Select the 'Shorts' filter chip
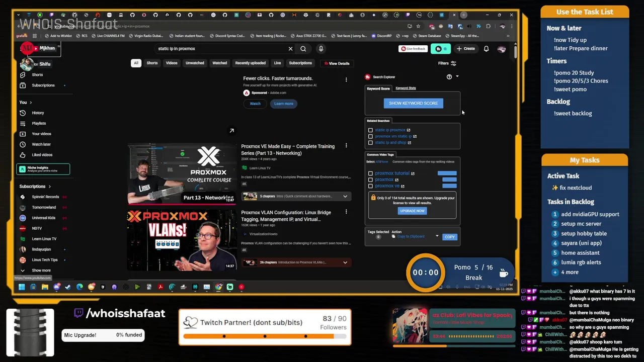The height and width of the screenshot is (362, 644). 152,63
